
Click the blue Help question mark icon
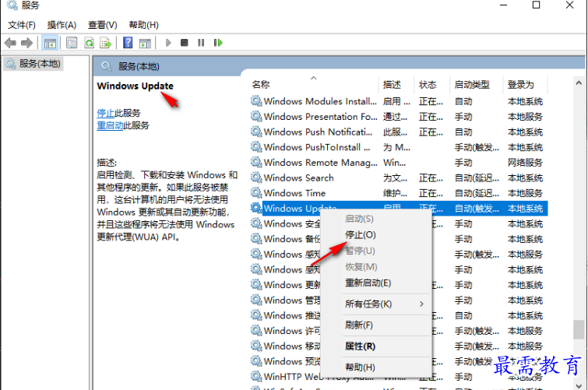[128, 43]
